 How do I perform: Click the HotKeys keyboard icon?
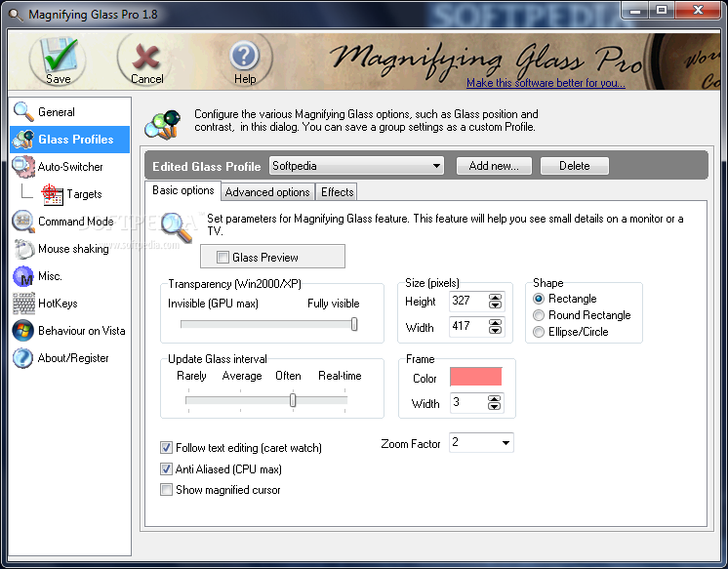23,304
